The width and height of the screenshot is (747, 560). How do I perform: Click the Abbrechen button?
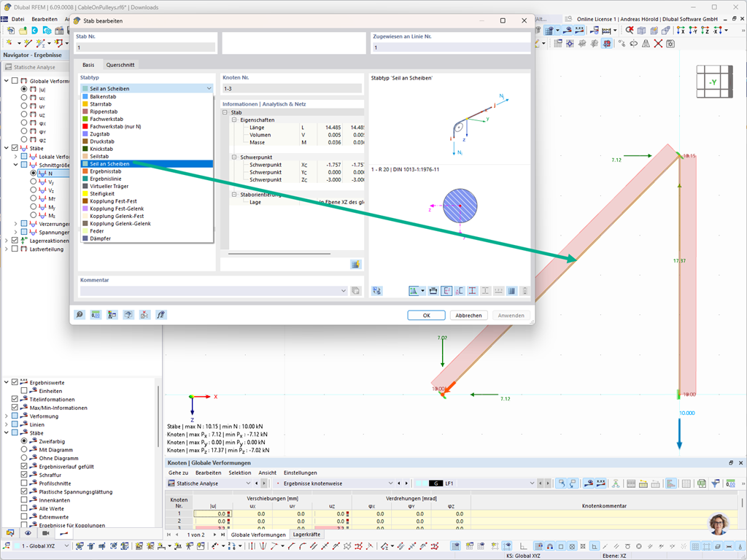pyautogui.click(x=468, y=315)
